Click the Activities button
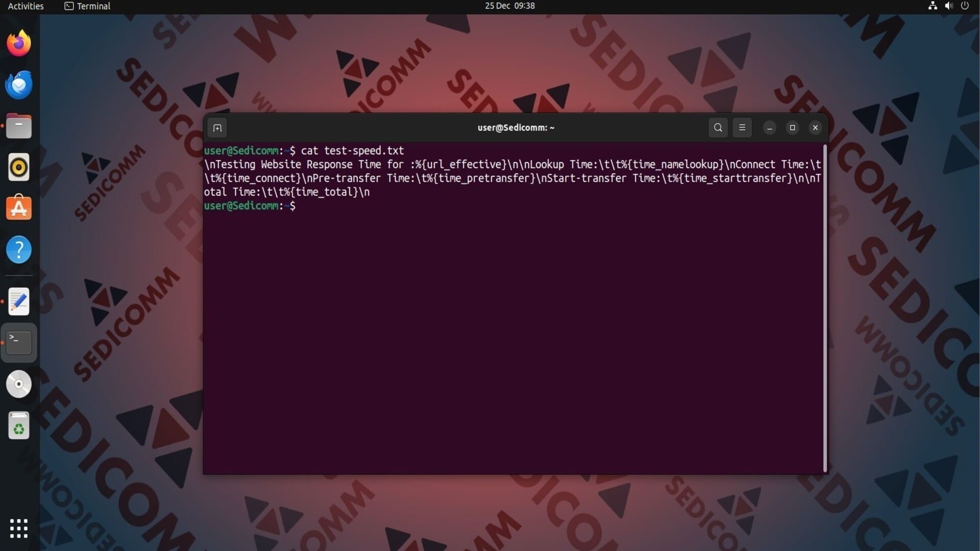The width and height of the screenshot is (980, 551). click(x=26, y=6)
